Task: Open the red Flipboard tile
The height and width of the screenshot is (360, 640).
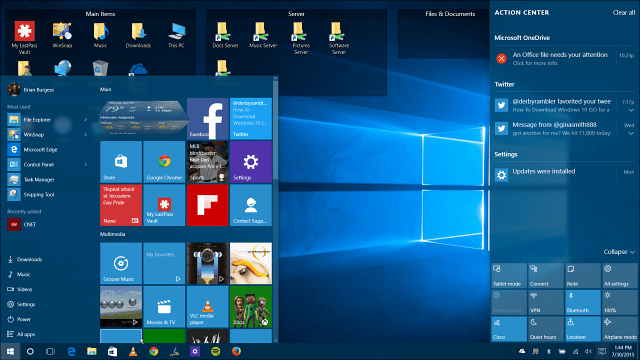Action: click(x=207, y=205)
